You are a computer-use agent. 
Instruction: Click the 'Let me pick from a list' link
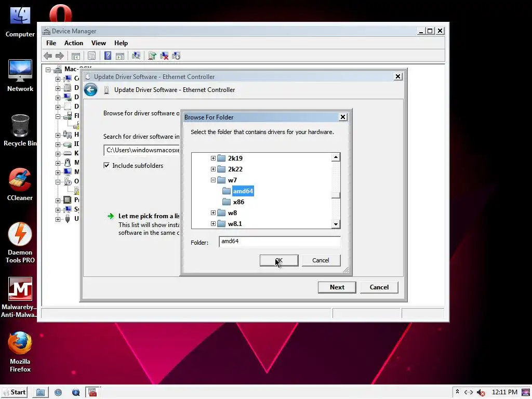click(149, 216)
